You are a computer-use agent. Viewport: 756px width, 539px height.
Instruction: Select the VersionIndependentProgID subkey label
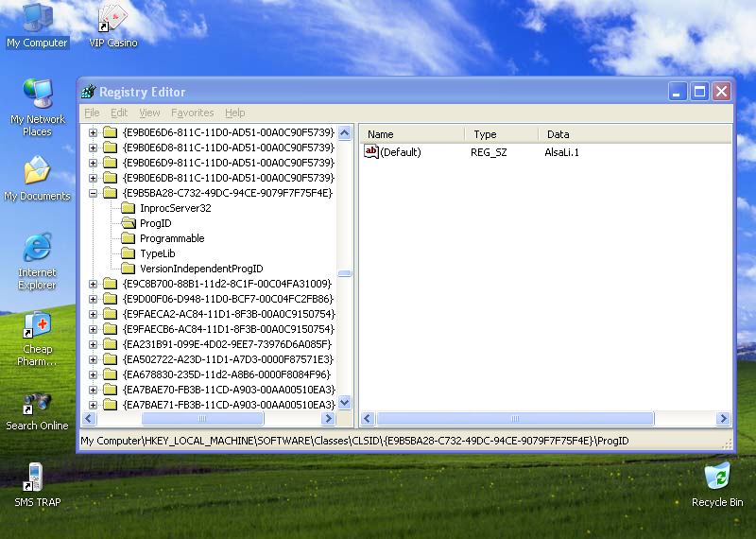tap(201, 269)
